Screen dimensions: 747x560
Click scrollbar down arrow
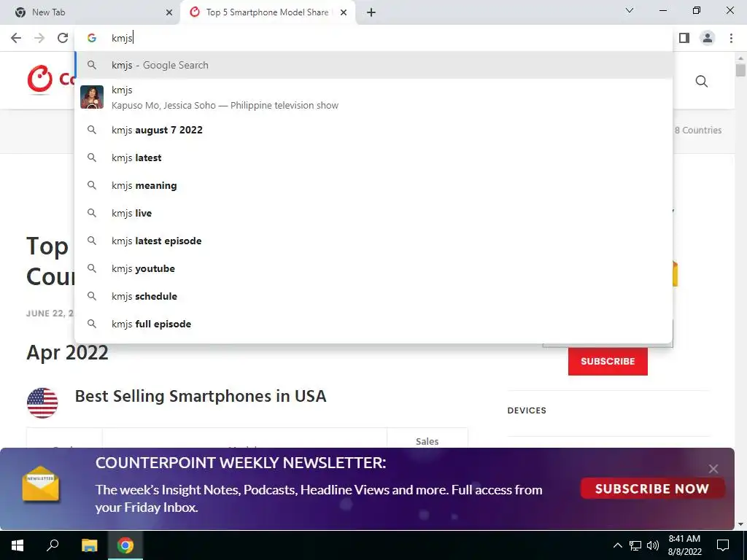tap(740, 524)
